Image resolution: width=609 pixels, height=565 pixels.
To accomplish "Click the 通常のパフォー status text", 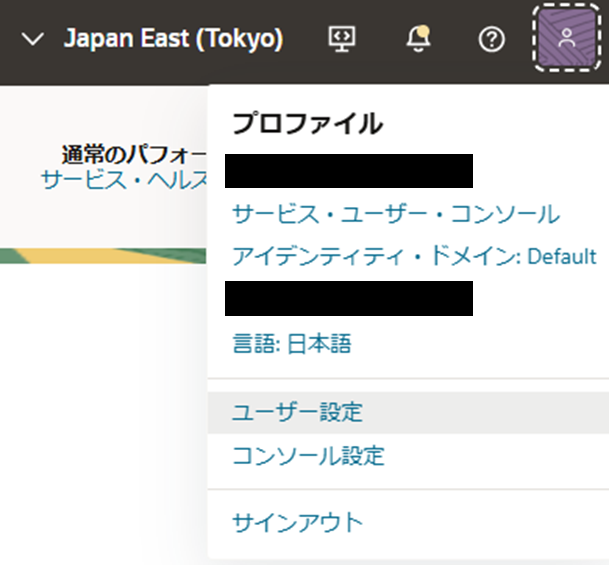I will (x=134, y=155).
